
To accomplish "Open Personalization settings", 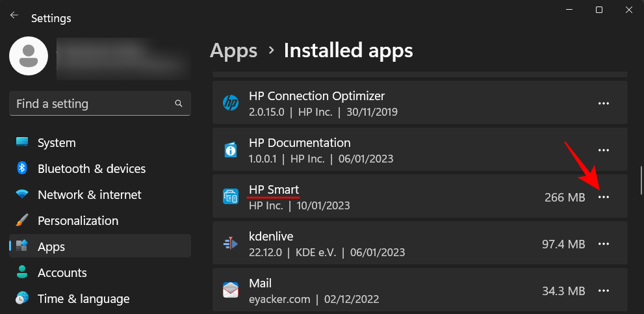I will [78, 220].
